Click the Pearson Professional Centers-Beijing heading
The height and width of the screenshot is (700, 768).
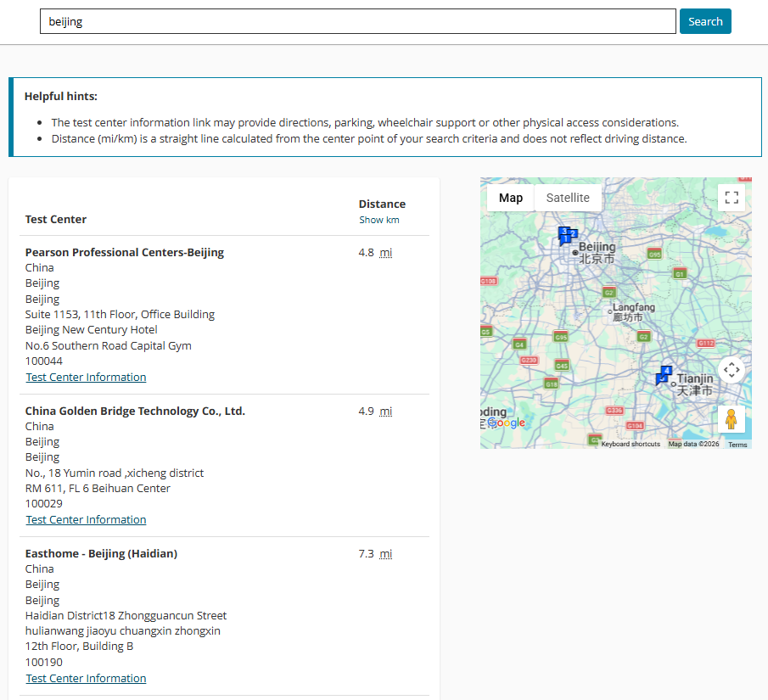(x=125, y=252)
